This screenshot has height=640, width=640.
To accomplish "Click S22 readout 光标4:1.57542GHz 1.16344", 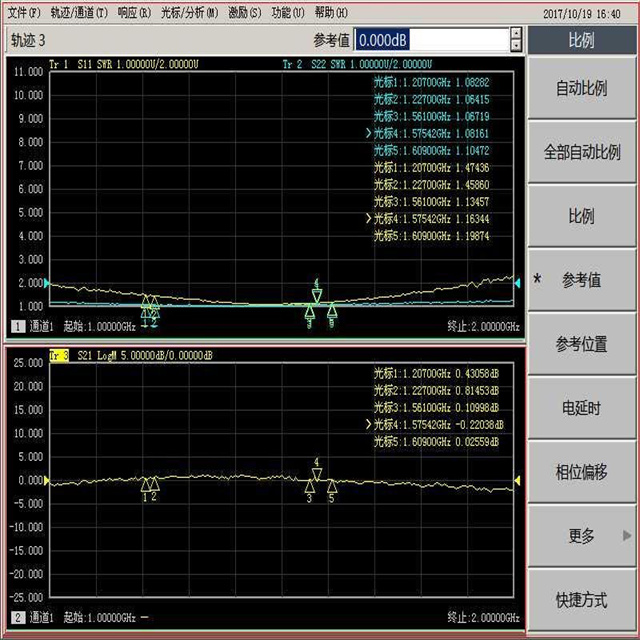I will pyautogui.click(x=431, y=219).
